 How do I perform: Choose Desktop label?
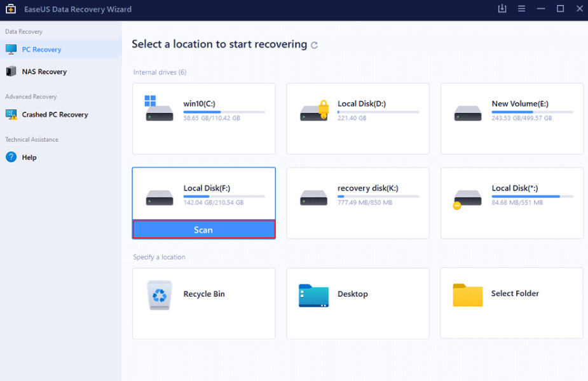coord(353,294)
